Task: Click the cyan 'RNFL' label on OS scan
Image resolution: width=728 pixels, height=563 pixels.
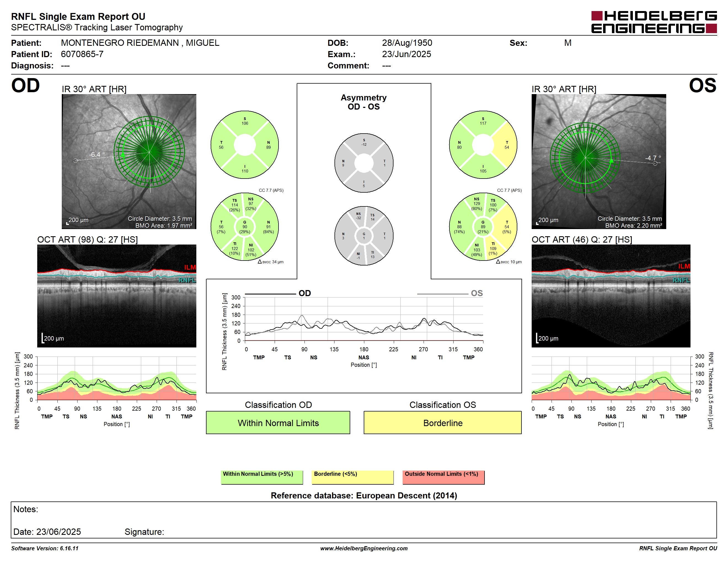Action: click(x=681, y=280)
